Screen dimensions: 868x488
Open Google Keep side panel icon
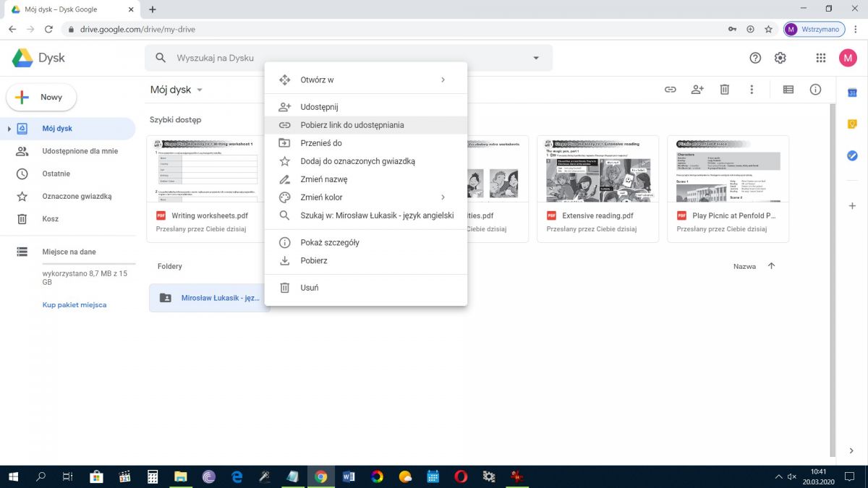(x=852, y=124)
